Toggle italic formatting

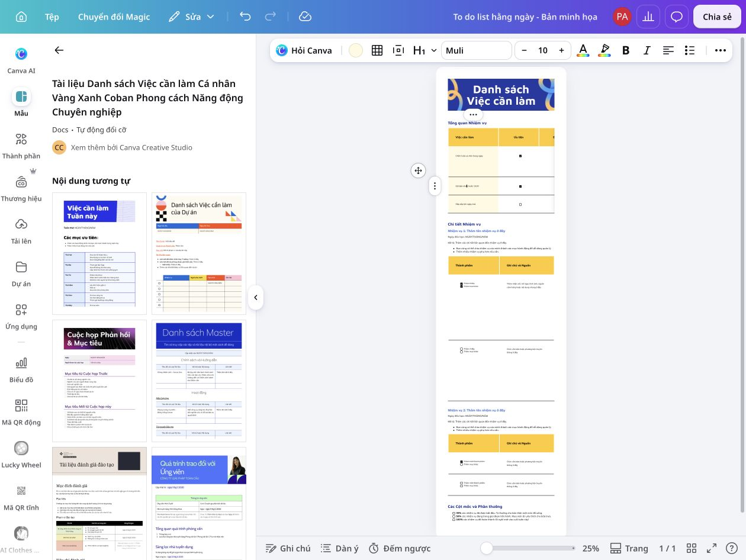coord(647,50)
